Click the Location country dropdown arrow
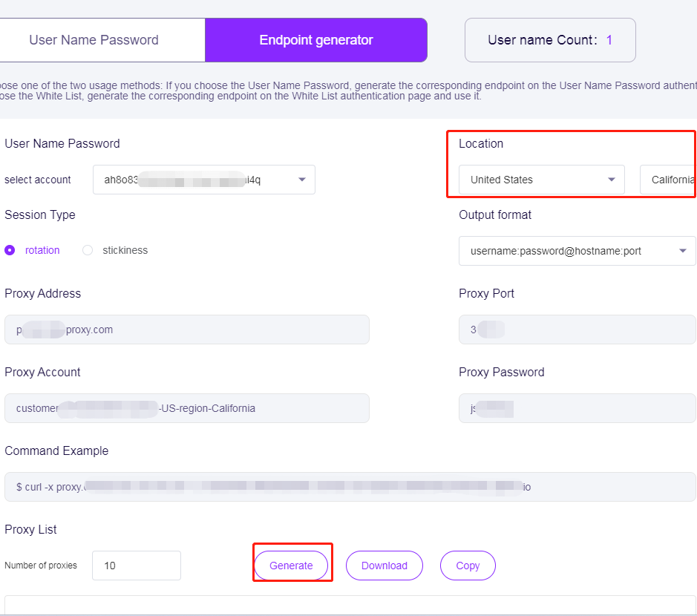 (x=611, y=180)
